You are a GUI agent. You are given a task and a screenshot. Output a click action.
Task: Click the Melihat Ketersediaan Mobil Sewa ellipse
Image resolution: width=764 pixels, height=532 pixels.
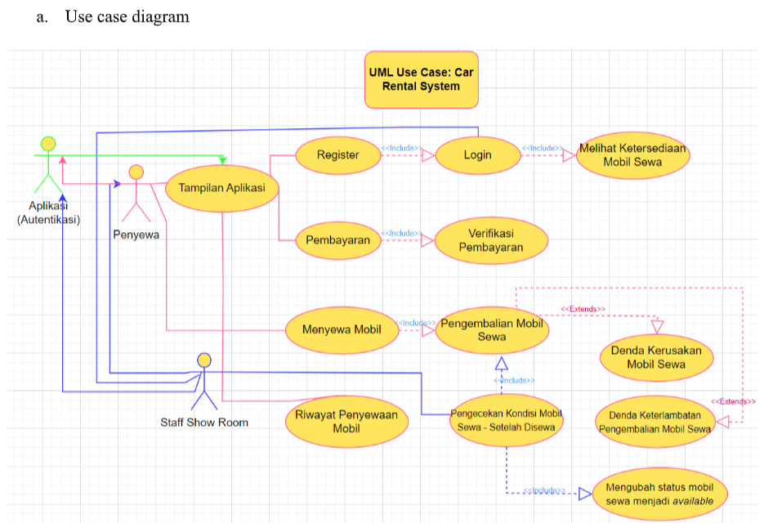[632, 155]
